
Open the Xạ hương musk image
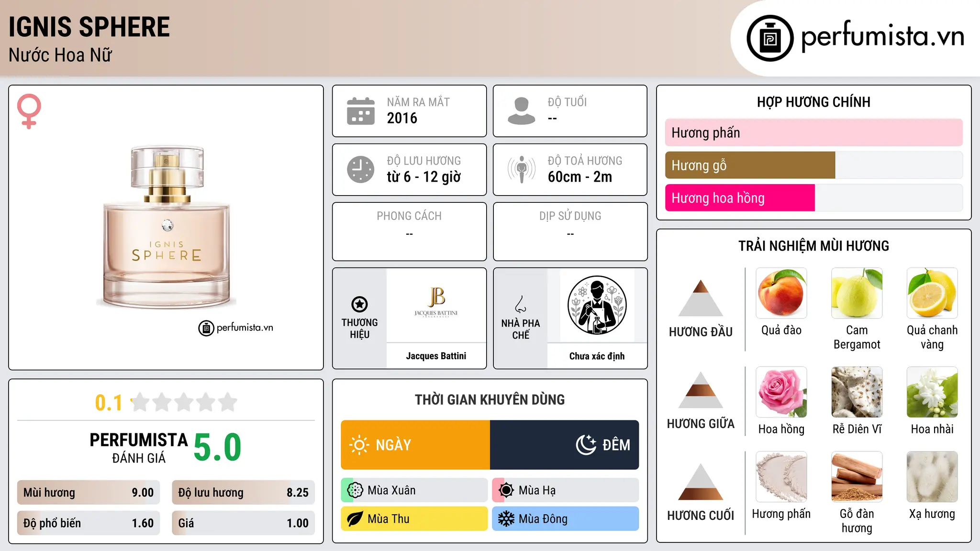click(932, 477)
